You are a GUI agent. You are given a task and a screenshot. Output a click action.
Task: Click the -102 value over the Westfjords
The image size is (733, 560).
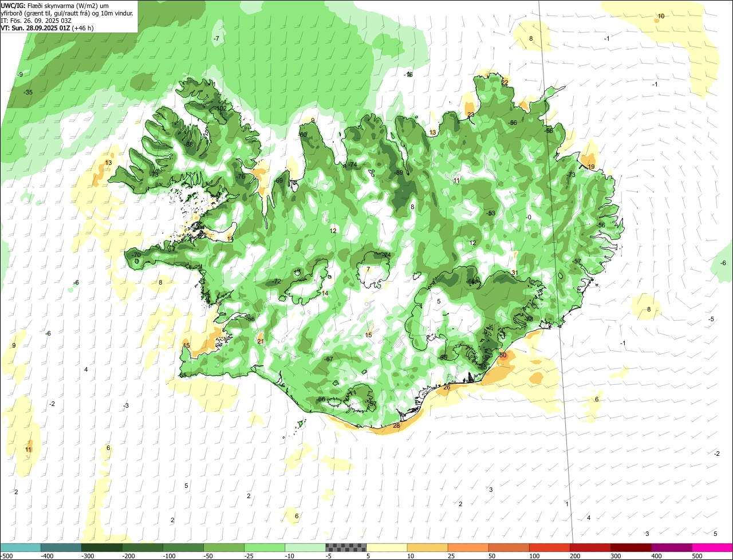220,108
